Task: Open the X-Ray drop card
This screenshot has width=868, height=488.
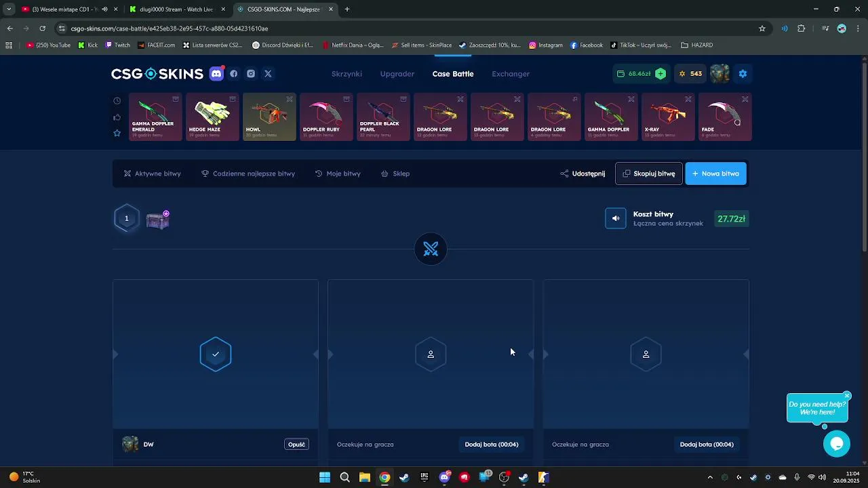Action: [668, 117]
